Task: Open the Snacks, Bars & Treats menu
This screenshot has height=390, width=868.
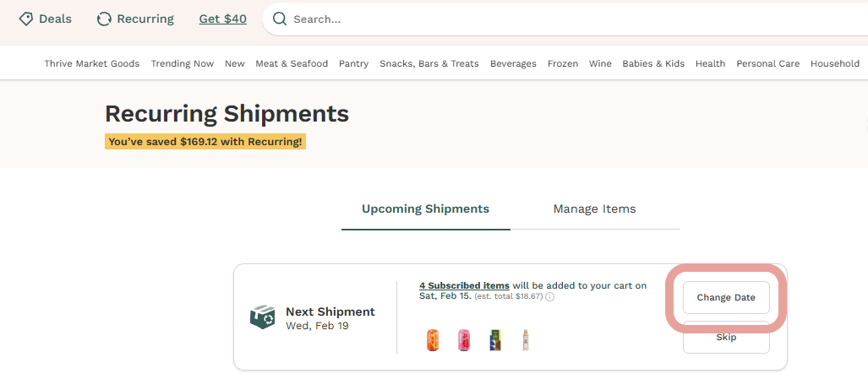Action: click(x=429, y=63)
